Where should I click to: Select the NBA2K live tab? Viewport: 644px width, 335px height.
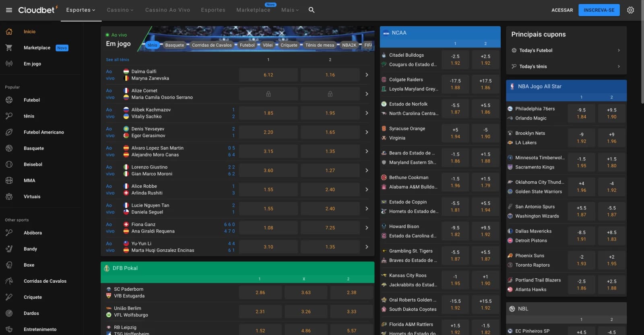coord(349,45)
